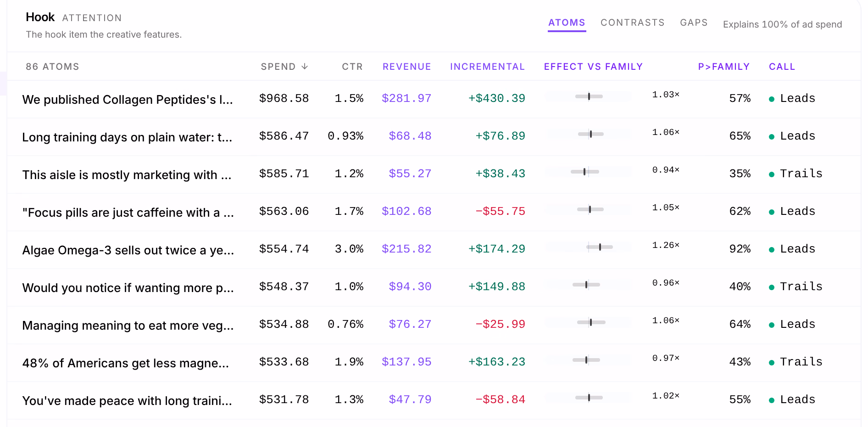This screenshot has height=427, width=868.
Task: Select 'Managing meaning to eat more veg' row
Action: (434, 325)
